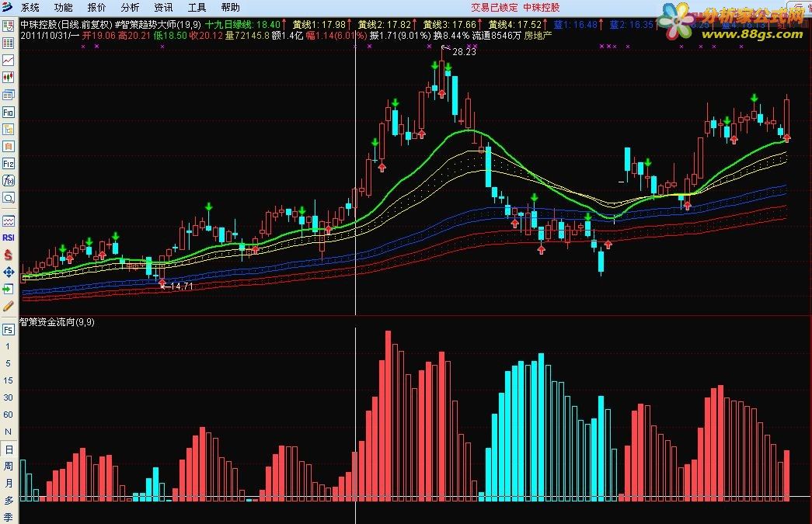Select the pencil drawing tool icon
The width and height of the screenshot is (812, 524).
(x=9, y=306)
